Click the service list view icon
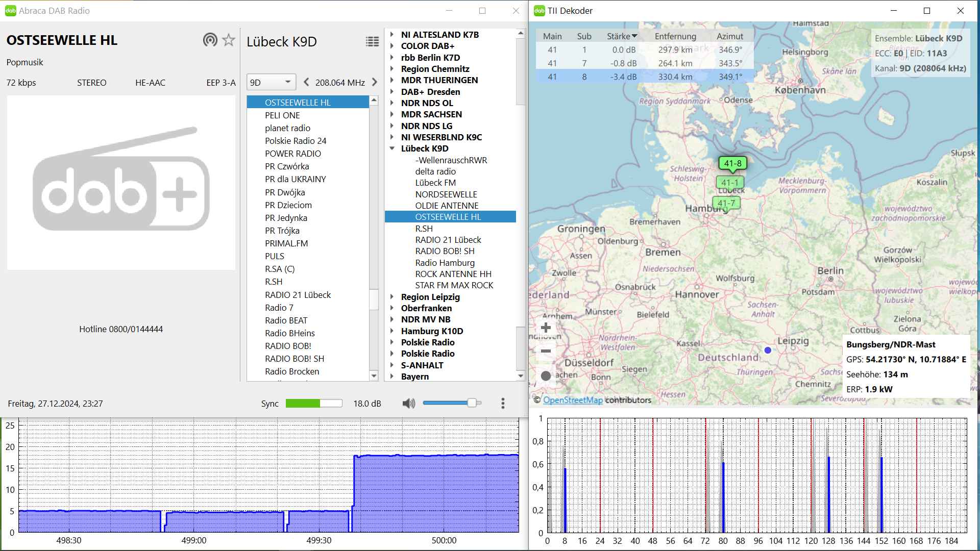The image size is (980, 551). pos(372,42)
